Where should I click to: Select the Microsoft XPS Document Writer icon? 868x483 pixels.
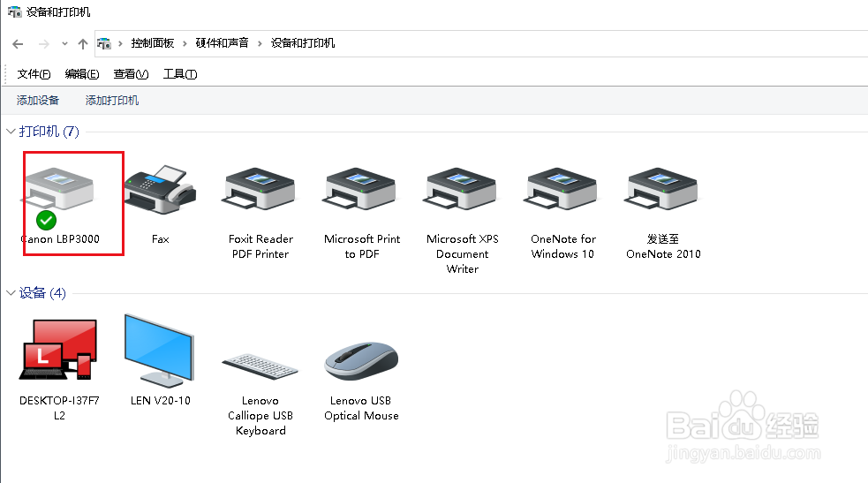462,189
